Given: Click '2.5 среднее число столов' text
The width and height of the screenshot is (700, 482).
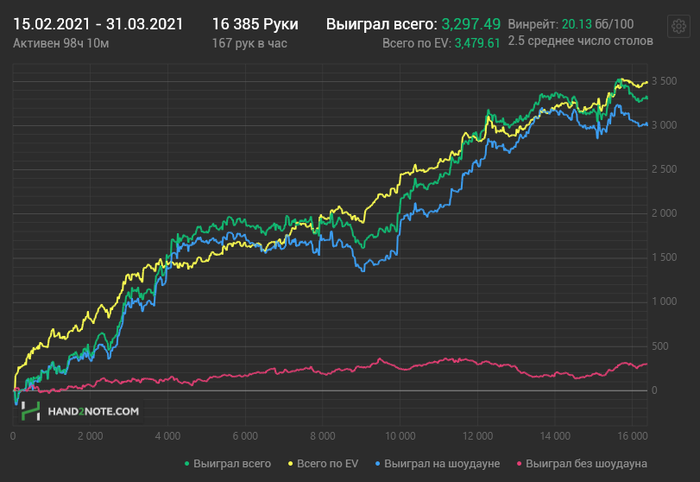Looking at the screenshot, I should click(x=580, y=41).
